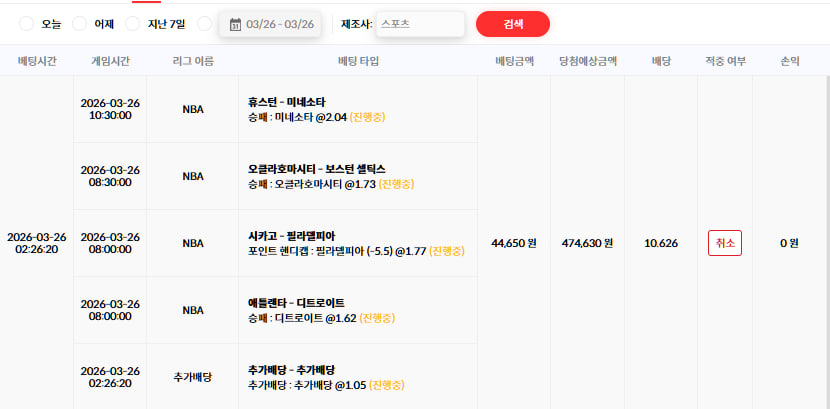Viewport: 830px width, 409px height.
Task: Click the 배당 column header
Action: click(x=661, y=61)
